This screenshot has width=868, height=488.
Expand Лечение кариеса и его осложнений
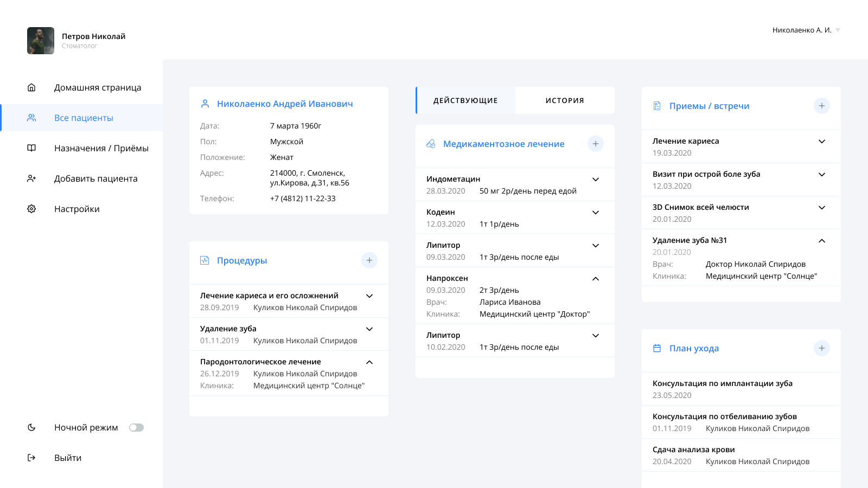pyautogui.click(x=369, y=296)
